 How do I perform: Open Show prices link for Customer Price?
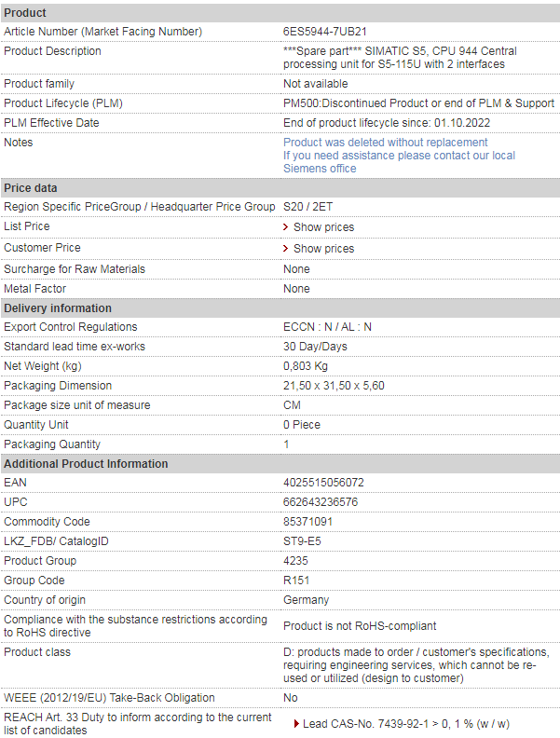(323, 249)
